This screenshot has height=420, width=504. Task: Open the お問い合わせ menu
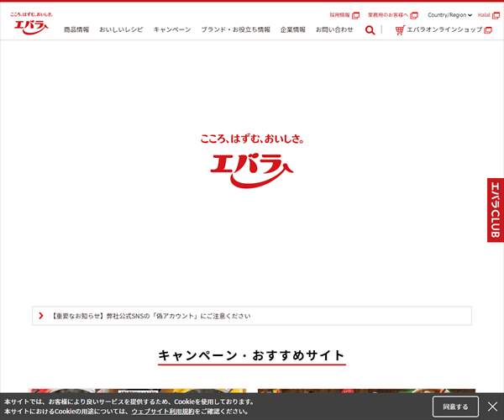click(334, 29)
